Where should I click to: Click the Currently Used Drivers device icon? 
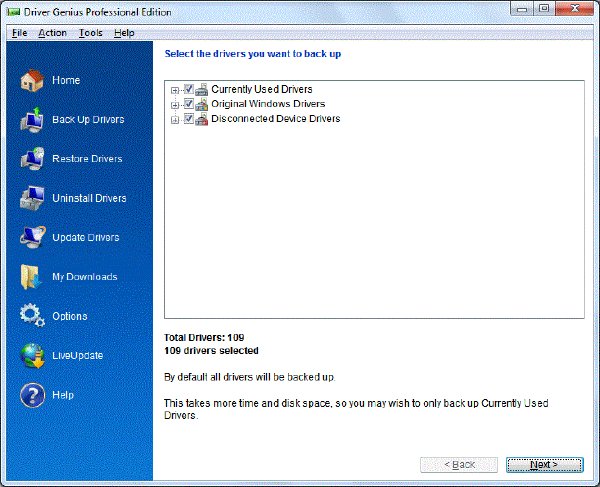pyautogui.click(x=202, y=90)
